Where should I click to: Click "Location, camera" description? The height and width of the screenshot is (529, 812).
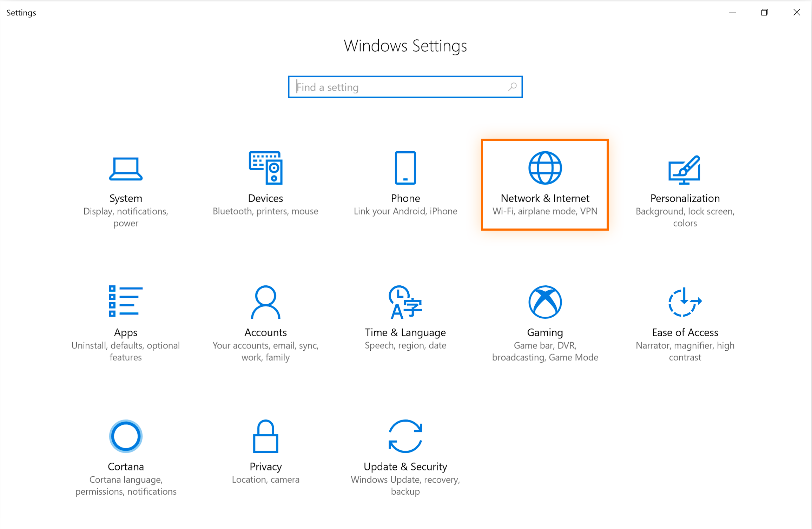(x=266, y=480)
